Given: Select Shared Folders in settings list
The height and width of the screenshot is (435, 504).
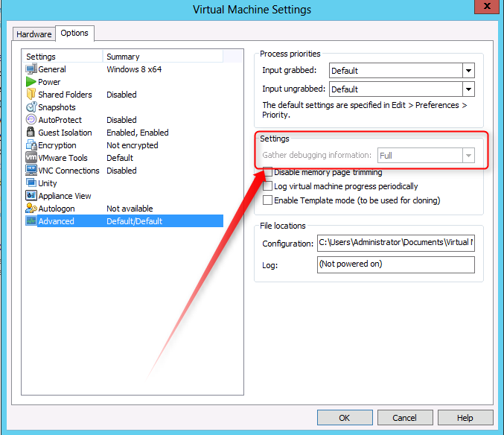Looking at the screenshot, I should tap(65, 95).
